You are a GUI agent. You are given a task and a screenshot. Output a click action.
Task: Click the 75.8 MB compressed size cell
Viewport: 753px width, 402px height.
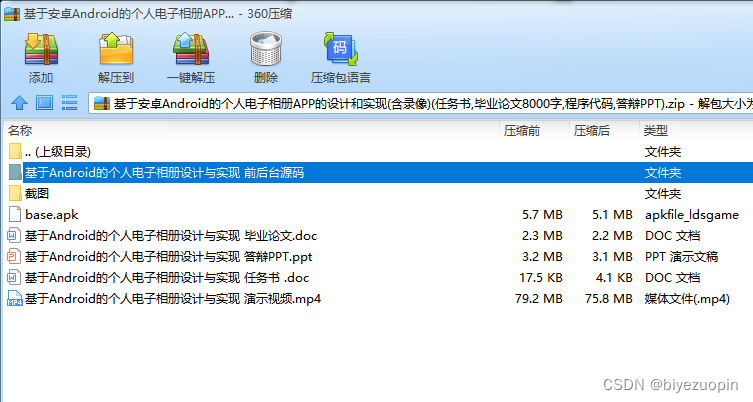click(608, 299)
